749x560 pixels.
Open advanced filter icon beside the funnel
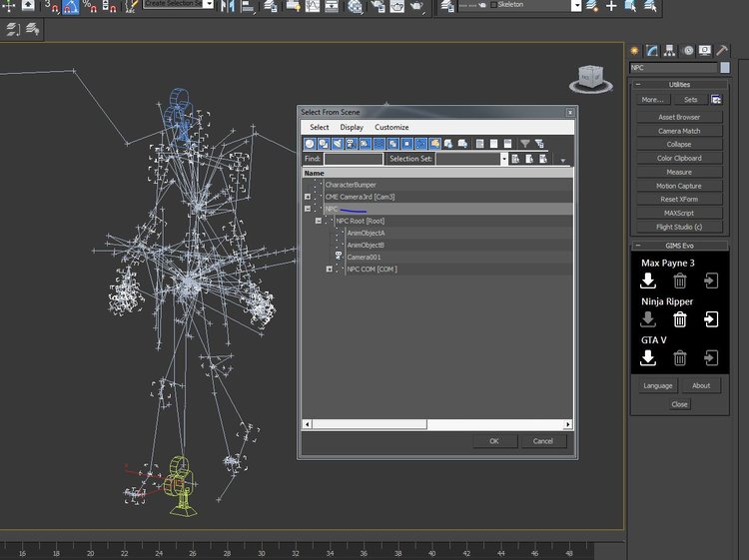pyautogui.click(x=539, y=144)
